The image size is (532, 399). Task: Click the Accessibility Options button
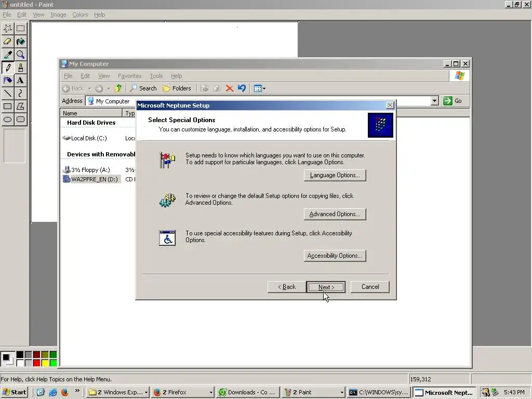click(x=335, y=256)
